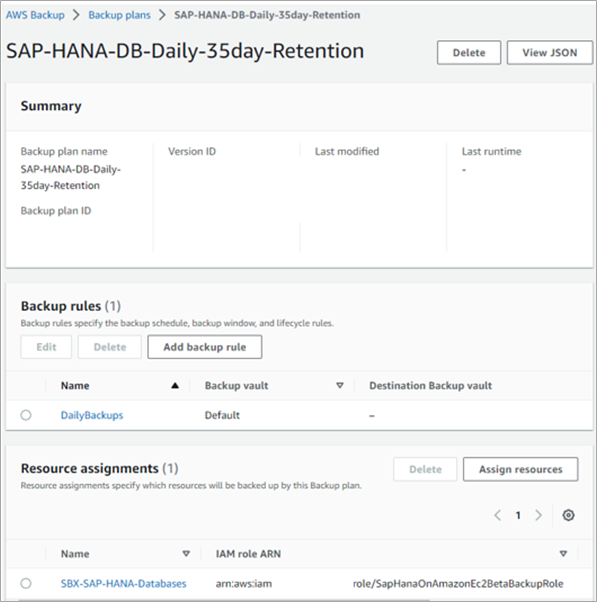
Task: Delete the backup plan
Action: pyautogui.click(x=469, y=53)
